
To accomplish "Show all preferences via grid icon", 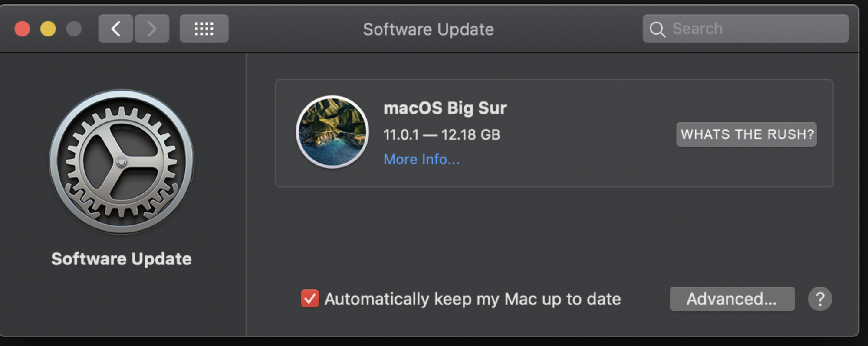I will point(204,29).
